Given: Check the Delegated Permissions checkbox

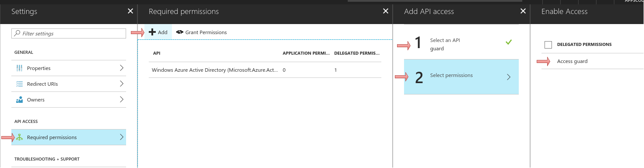Looking at the screenshot, I should 548,45.
